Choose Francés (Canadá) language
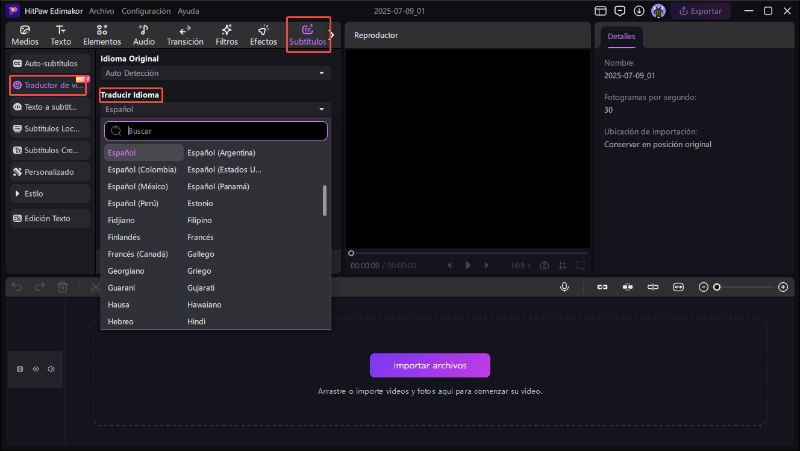Image resolution: width=800 pixels, height=451 pixels. [x=138, y=254]
